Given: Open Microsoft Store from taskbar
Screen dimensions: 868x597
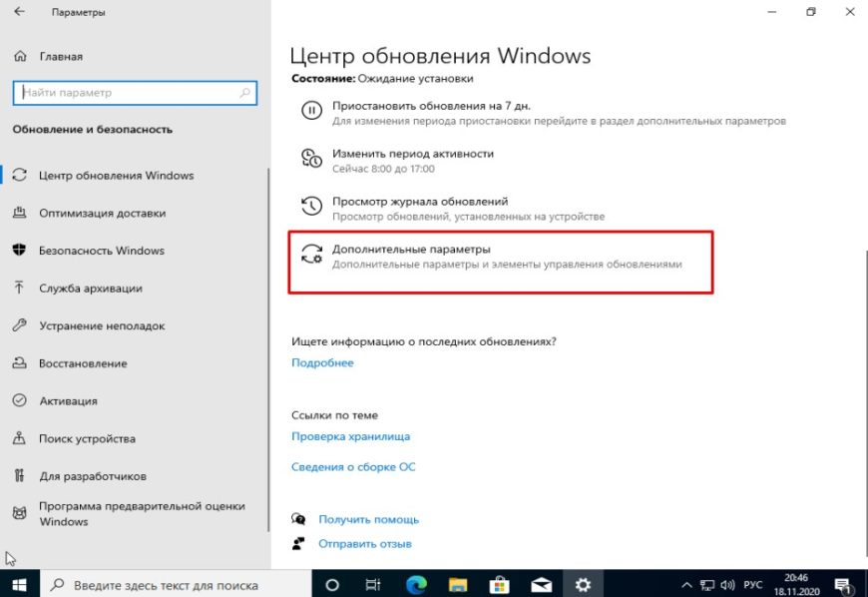Looking at the screenshot, I should pyautogui.click(x=499, y=585).
